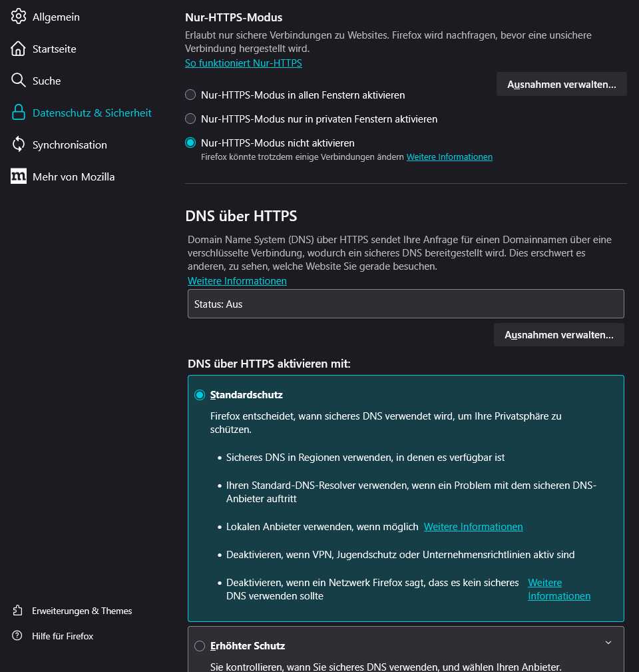Click the Startseite home icon
639x672 pixels.
point(19,49)
